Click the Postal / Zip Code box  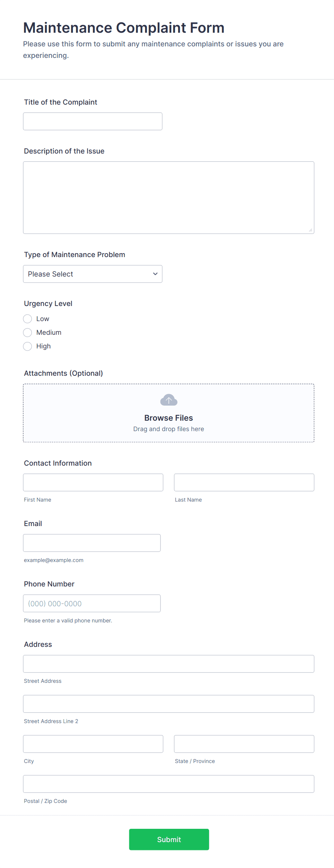click(168, 784)
